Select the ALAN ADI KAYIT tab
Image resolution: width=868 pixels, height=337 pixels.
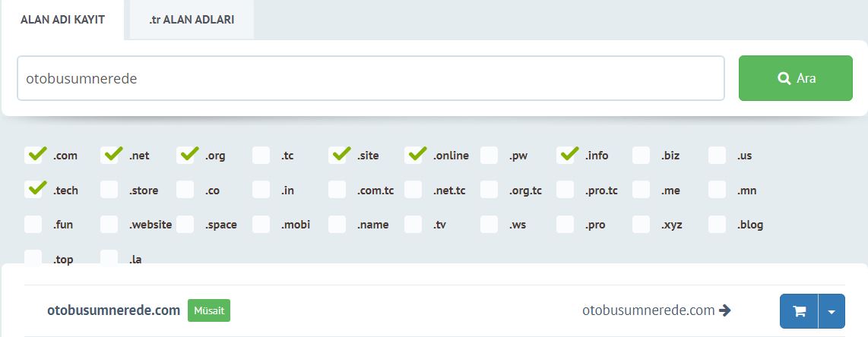click(x=62, y=19)
